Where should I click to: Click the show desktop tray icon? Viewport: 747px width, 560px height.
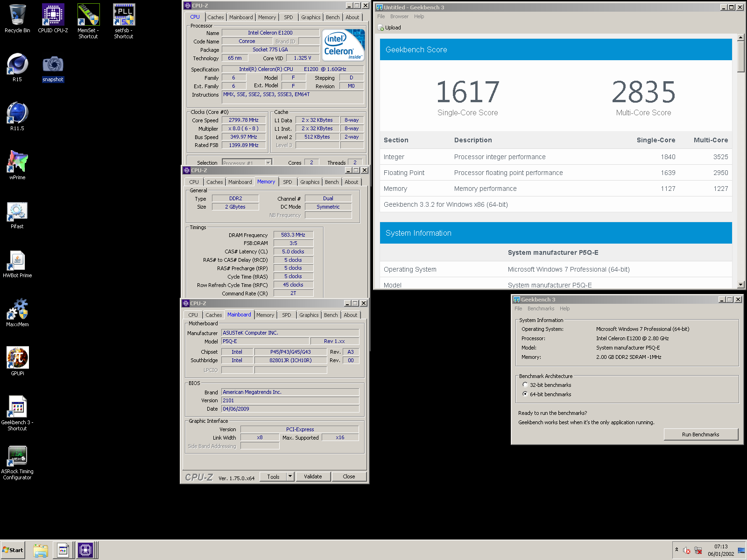coord(741,550)
